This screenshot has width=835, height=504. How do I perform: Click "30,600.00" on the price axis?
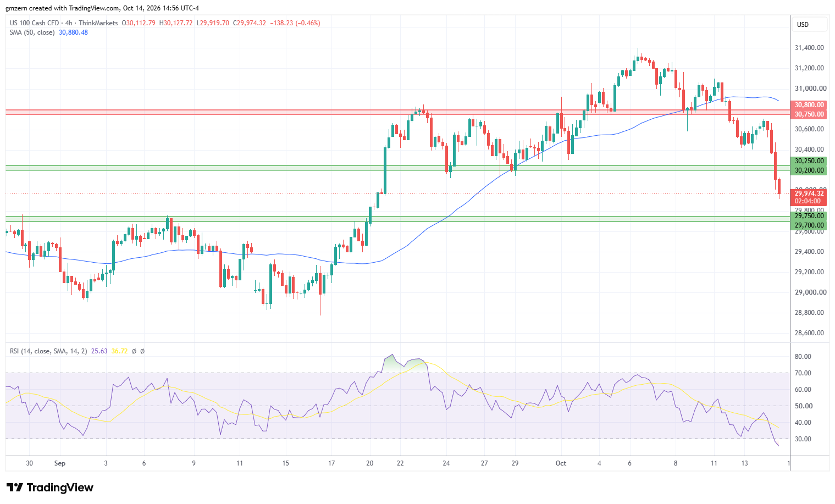(x=809, y=129)
